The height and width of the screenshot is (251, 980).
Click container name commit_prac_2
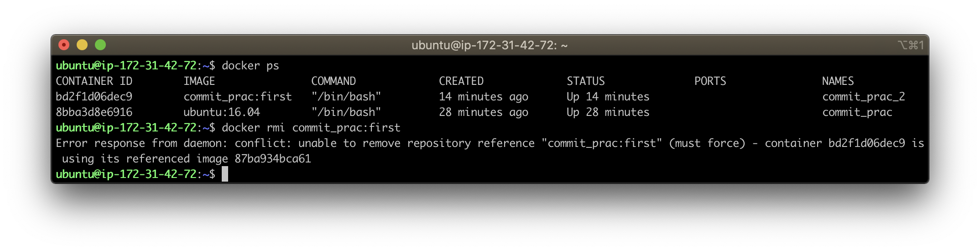click(864, 97)
